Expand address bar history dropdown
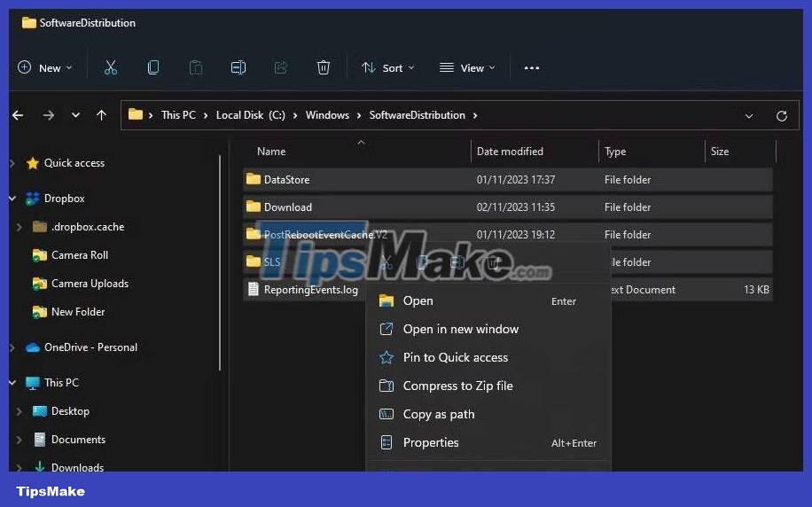 click(749, 116)
